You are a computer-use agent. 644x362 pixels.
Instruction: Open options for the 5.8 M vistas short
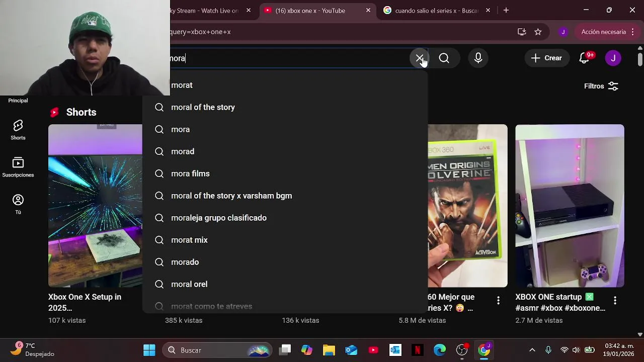click(x=498, y=300)
